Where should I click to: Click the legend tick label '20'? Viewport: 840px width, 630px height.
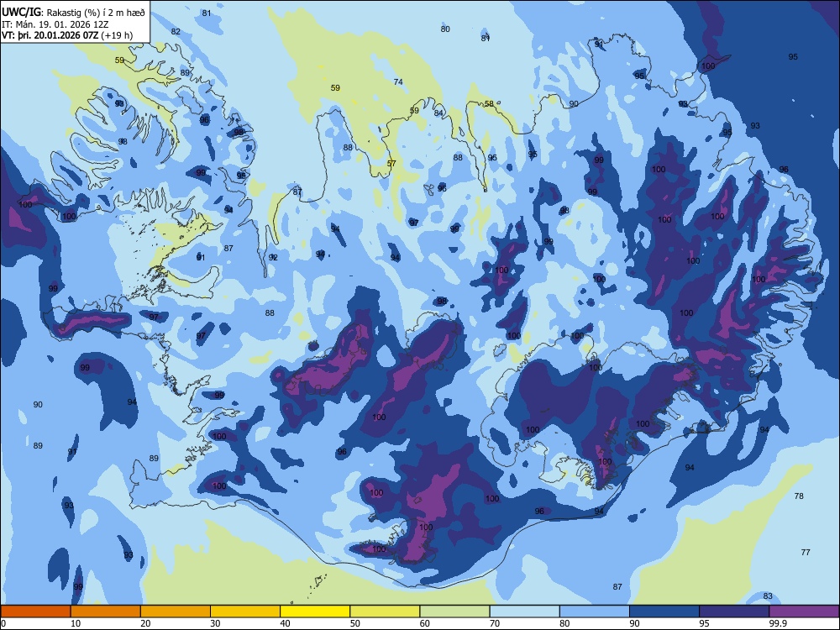pos(145,623)
